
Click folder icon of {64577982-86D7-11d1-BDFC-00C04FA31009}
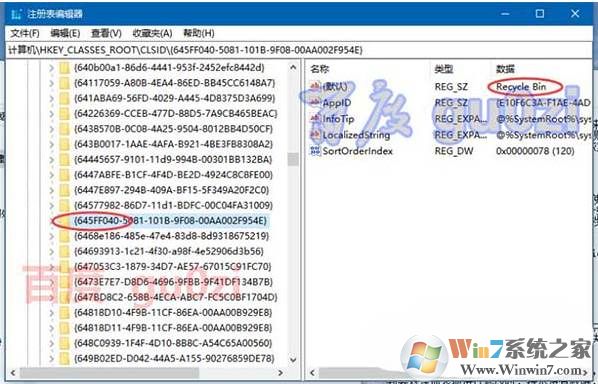tap(64, 205)
